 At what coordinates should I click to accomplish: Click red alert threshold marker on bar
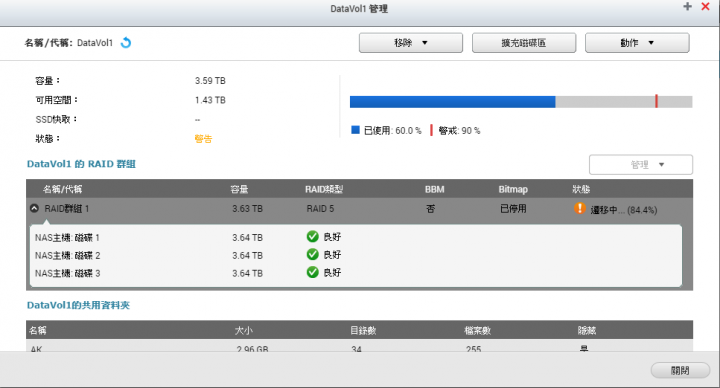(x=656, y=101)
